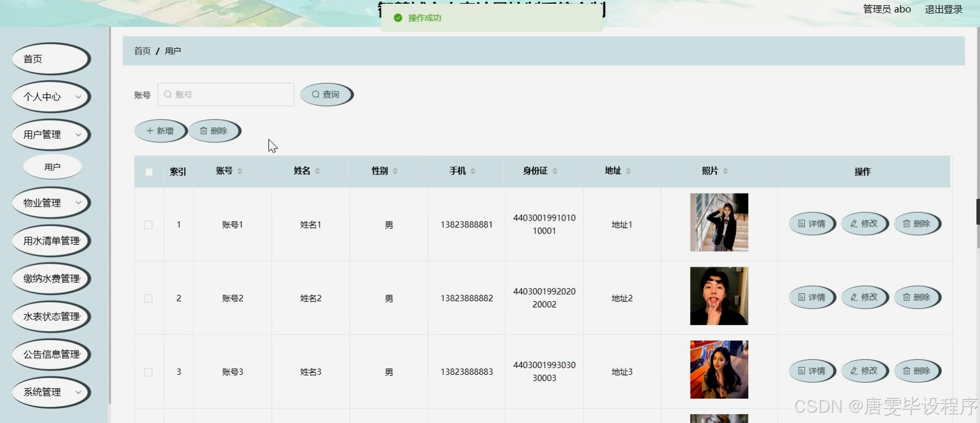Click the green success check icon in notification
This screenshot has width=980, height=423.
click(x=398, y=18)
